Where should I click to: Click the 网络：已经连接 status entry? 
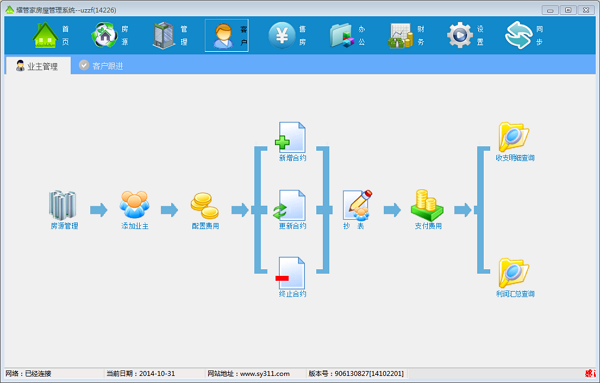pyautogui.click(x=28, y=374)
